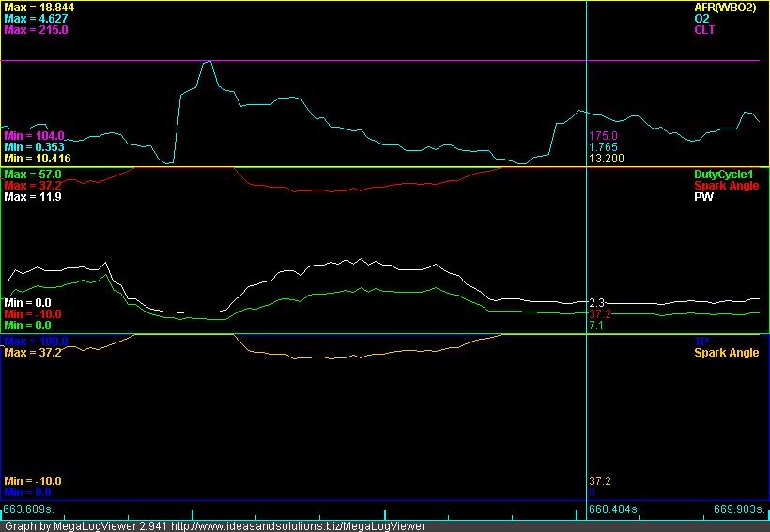Click the blue TP legend label

click(x=701, y=342)
